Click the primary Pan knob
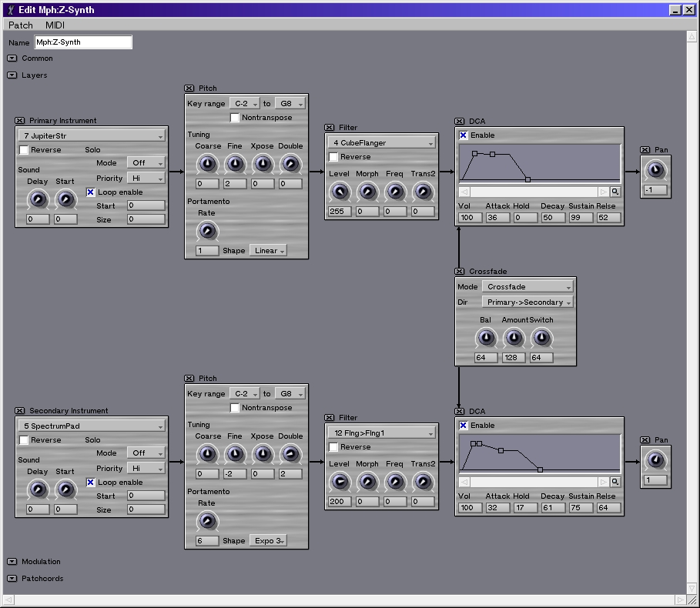 click(655, 170)
